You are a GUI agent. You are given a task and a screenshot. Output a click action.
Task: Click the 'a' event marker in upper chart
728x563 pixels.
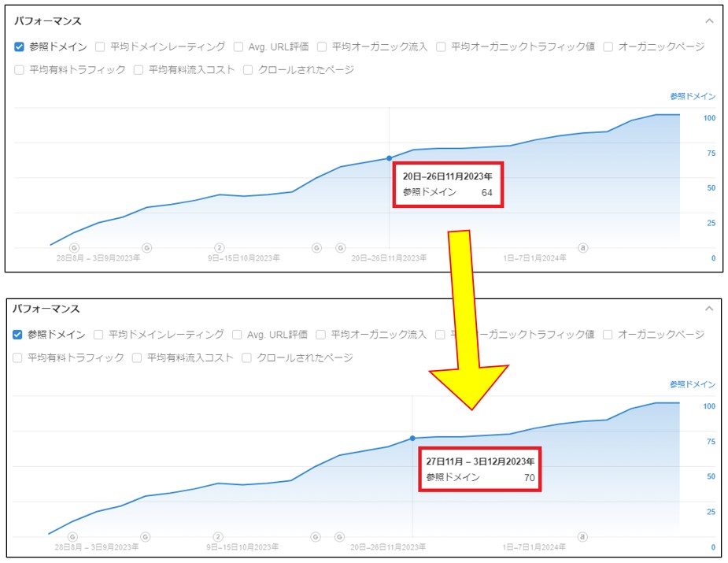pyautogui.click(x=582, y=247)
